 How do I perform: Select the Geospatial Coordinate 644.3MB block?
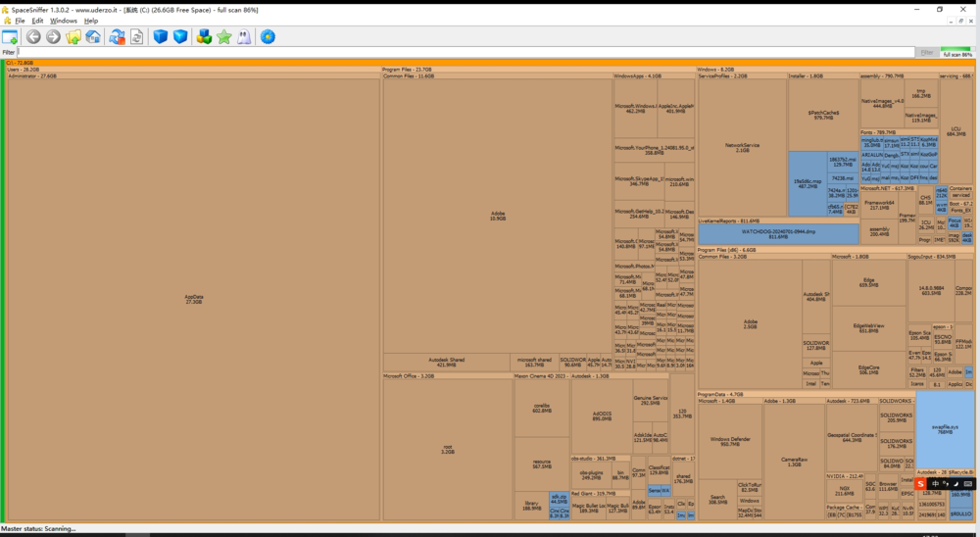point(852,437)
